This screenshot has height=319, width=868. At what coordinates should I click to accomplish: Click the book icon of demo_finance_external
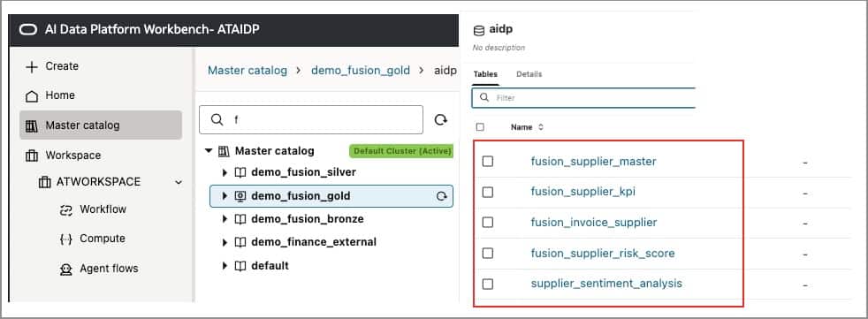tap(240, 243)
